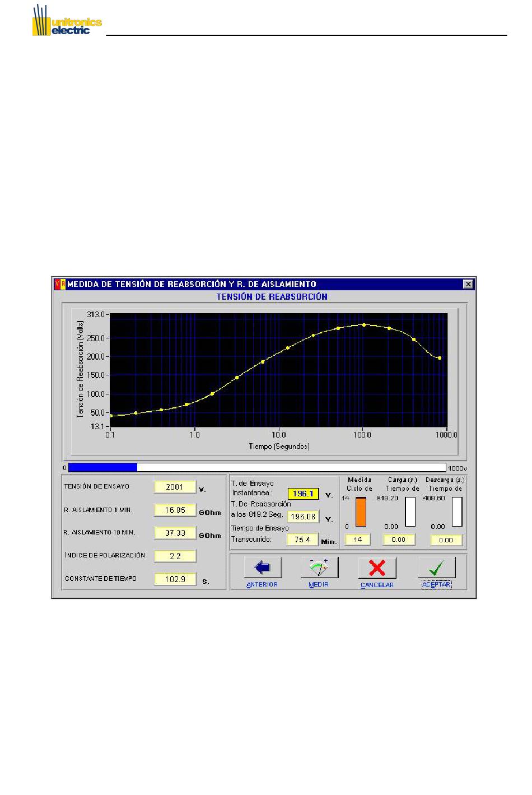Click the discharge time field under the Descarga bar
The image size is (532, 795).
[446, 540]
